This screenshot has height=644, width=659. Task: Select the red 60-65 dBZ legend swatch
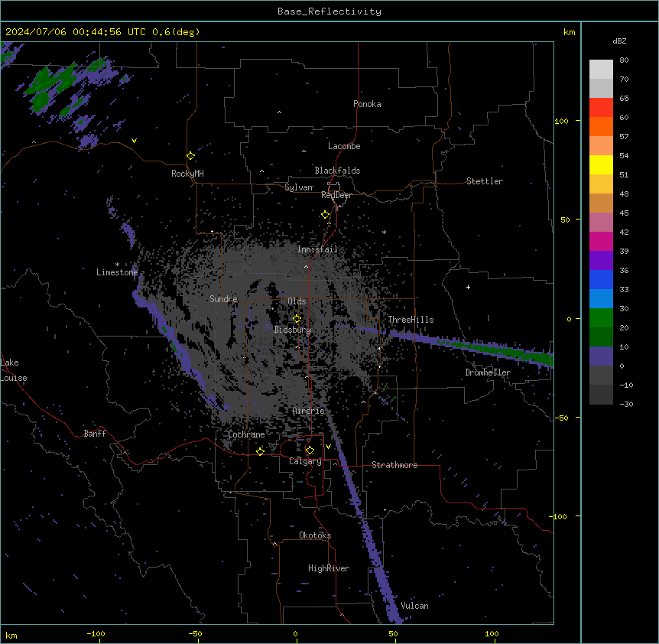click(601, 107)
